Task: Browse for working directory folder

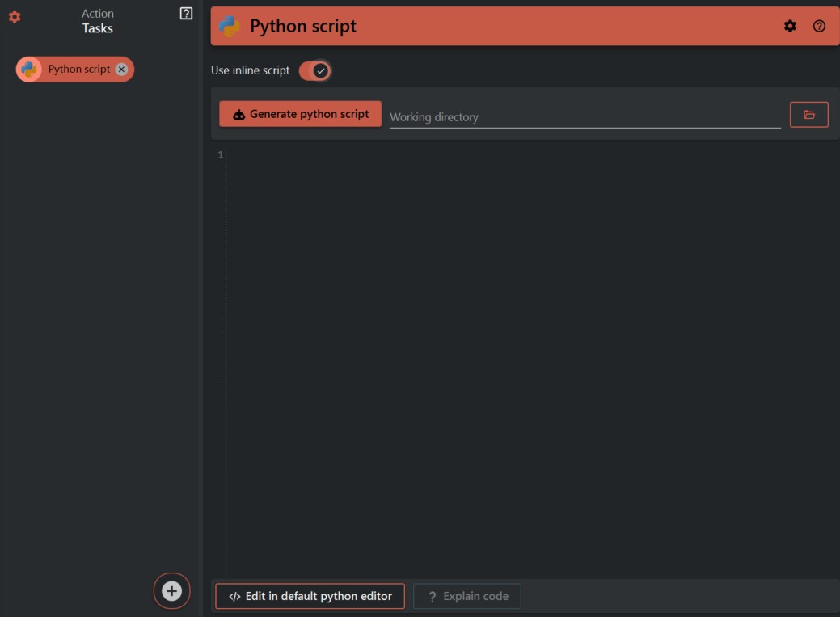Action: pos(808,115)
